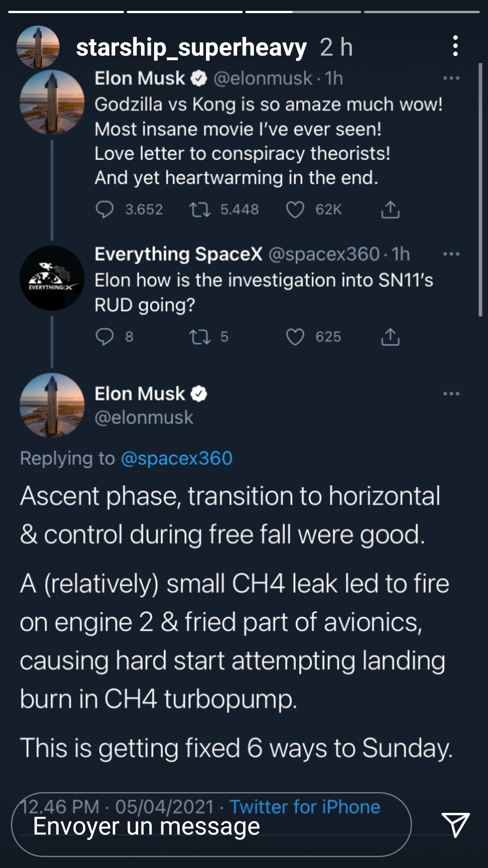Reply to the Everything SpaceX tweet

click(105, 337)
